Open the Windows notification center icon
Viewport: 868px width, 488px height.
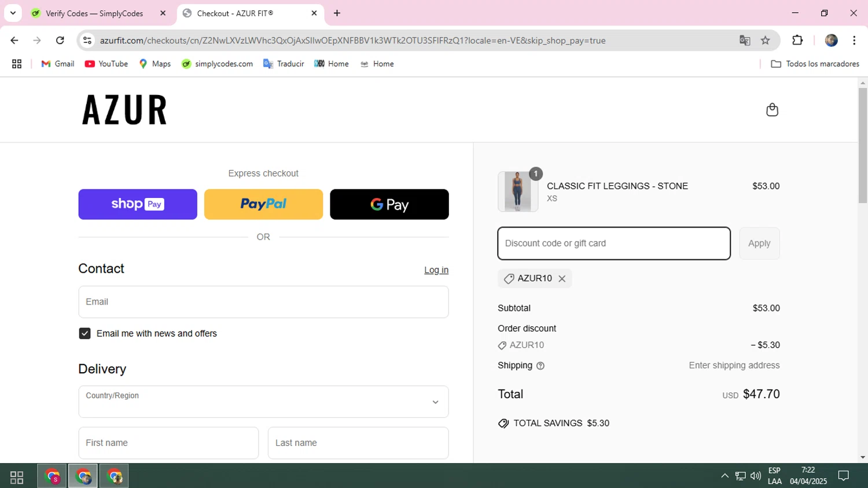click(844, 476)
